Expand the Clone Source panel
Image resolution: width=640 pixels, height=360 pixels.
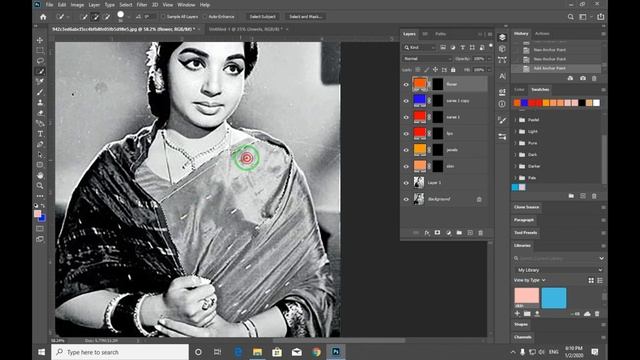pos(527,207)
